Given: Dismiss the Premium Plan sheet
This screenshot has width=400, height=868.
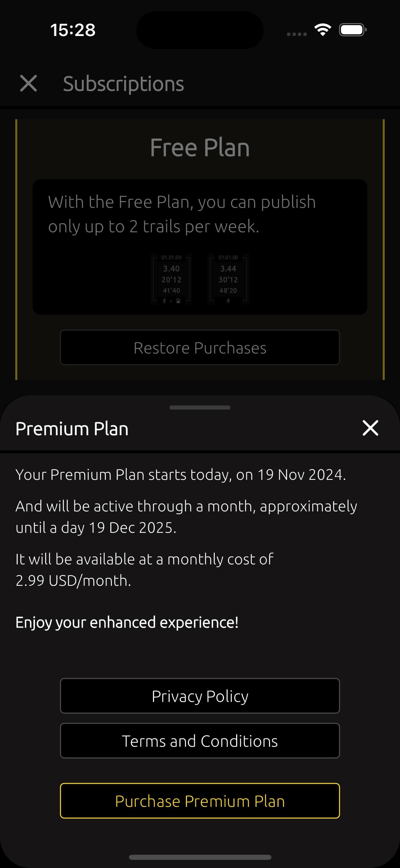Looking at the screenshot, I should [x=370, y=428].
